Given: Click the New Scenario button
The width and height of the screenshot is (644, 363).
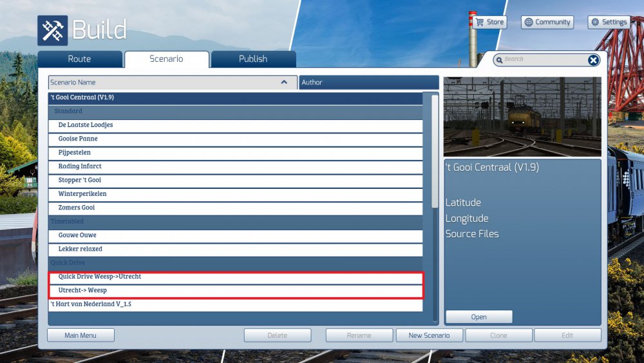Looking at the screenshot, I should (x=428, y=335).
